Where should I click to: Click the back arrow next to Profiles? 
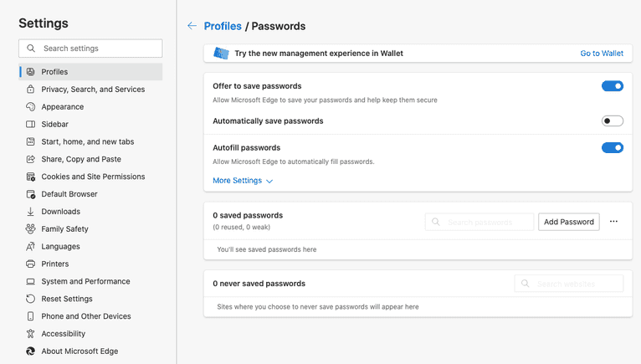tap(192, 26)
